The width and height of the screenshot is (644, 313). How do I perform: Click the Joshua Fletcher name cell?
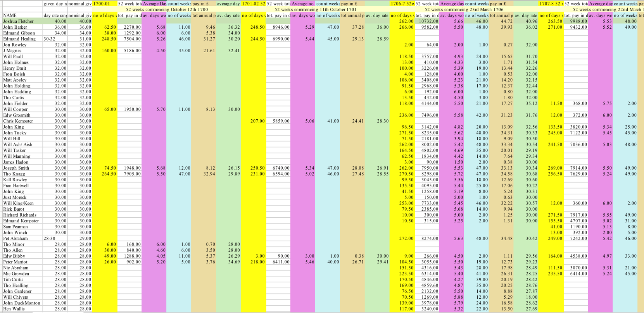pos(19,21)
